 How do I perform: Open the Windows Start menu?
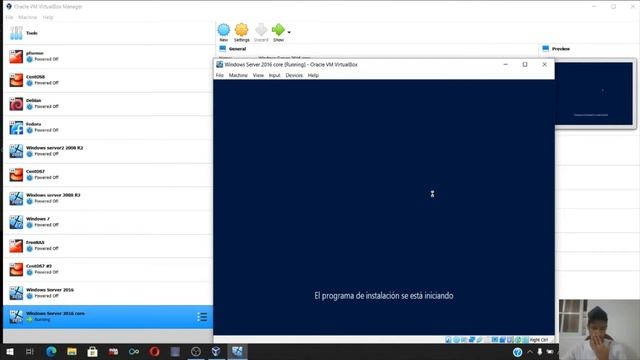(x=10, y=351)
